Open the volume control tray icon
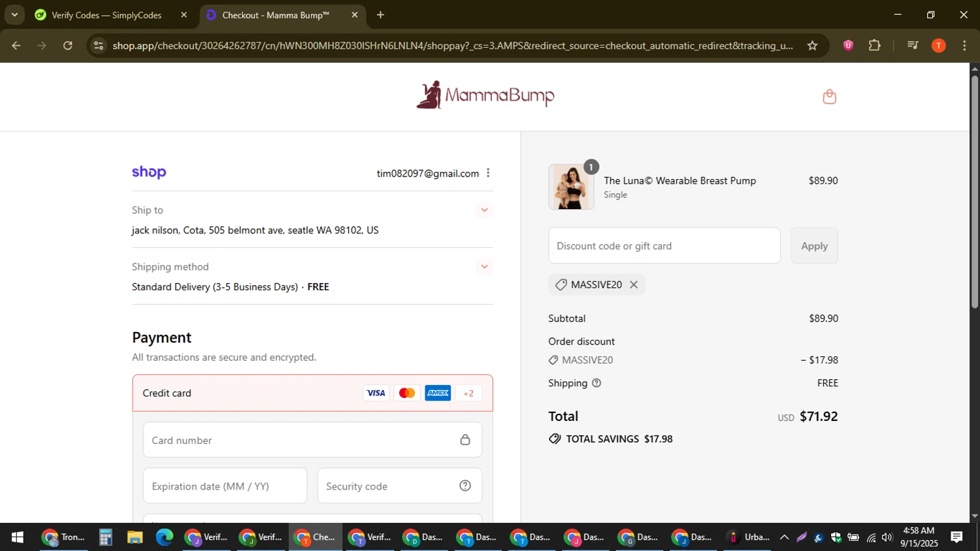This screenshot has height=551, width=980. [x=887, y=537]
